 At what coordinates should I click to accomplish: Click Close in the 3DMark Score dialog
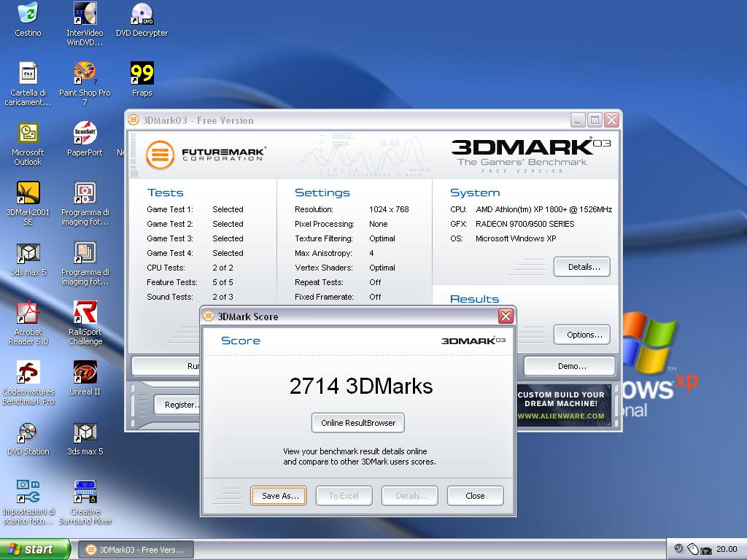(475, 496)
